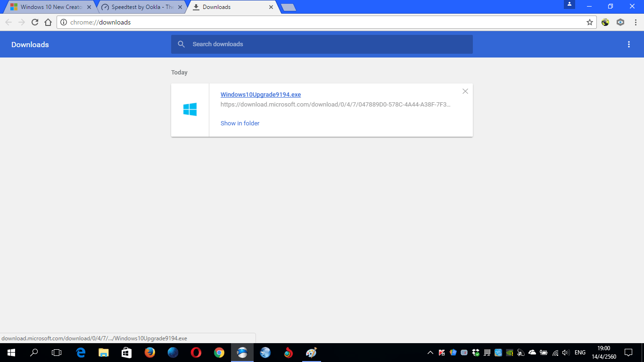Launch Microsoft Edge from taskbar
Image resolution: width=644 pixels, height=362 pixels.
tap(81, 353)
